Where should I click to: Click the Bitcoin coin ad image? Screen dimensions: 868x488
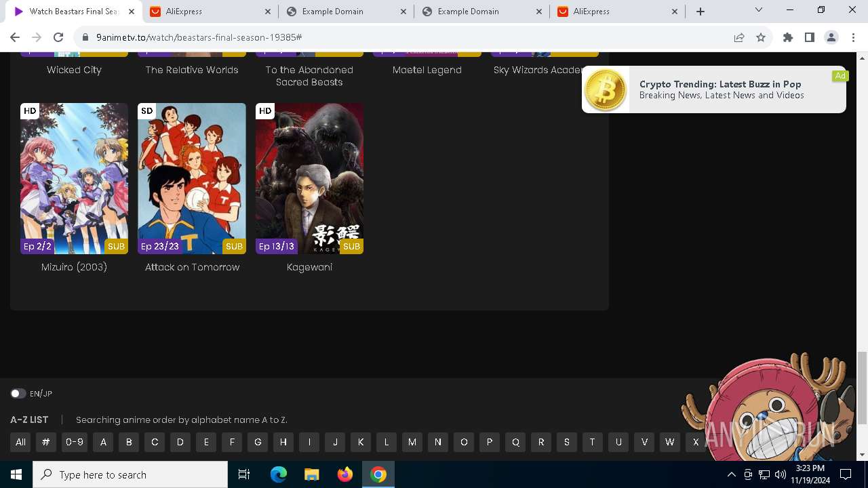606,89
